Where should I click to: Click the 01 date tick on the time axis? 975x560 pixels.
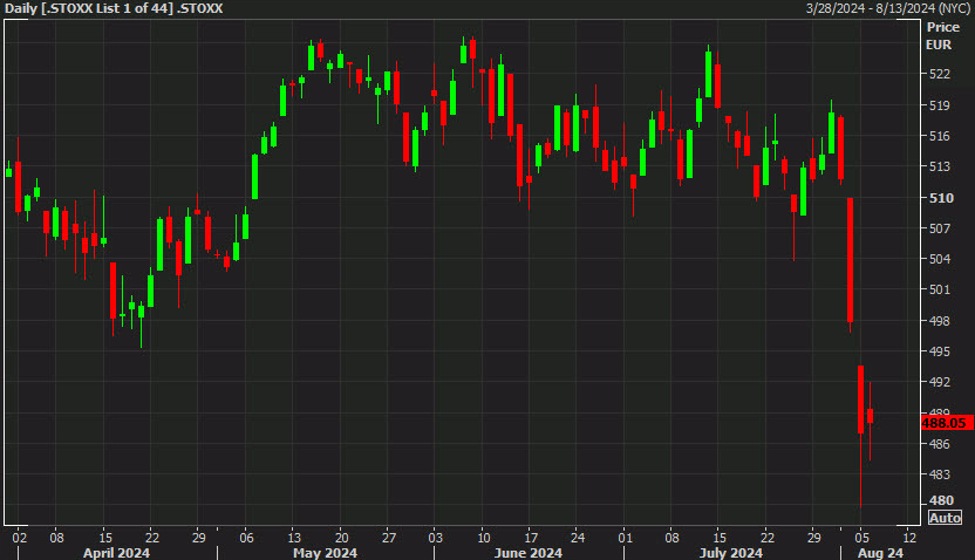point(625,538)
